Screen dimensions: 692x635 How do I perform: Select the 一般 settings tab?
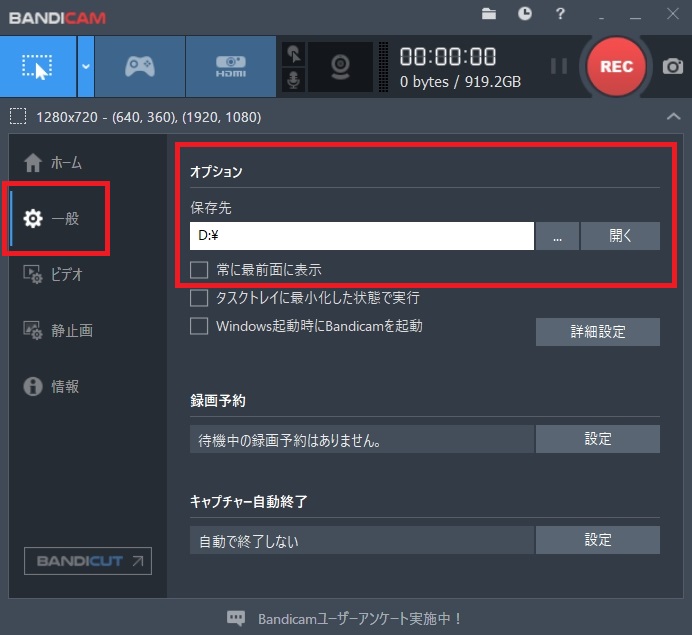[52, 218]
